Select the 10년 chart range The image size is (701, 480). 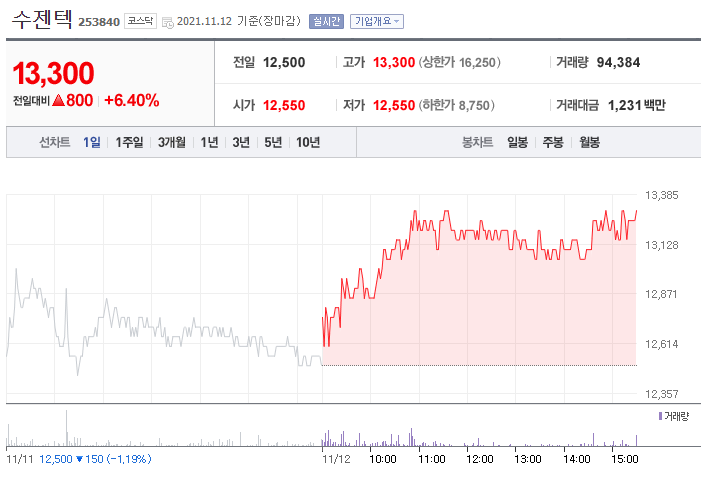click(x=308, y=142)
